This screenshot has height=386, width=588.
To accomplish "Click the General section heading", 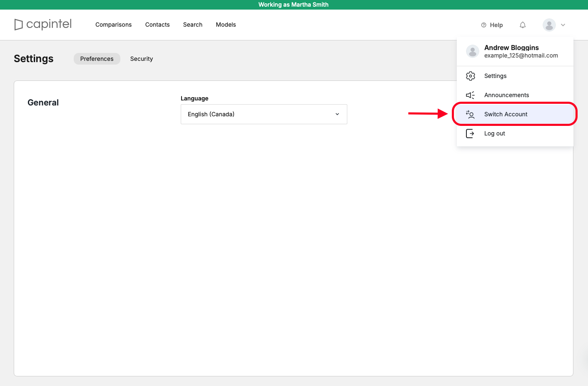I will pyautogui.click(x=43, y=103).
